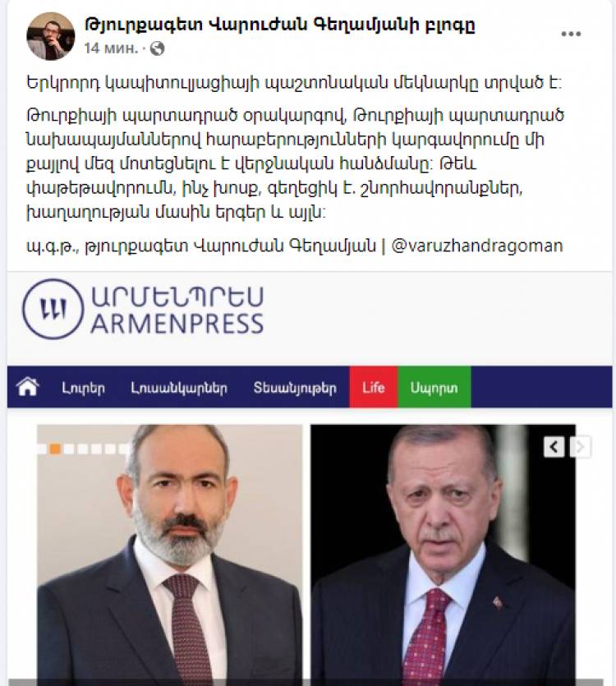Image resolution: width=616 pixels, height=686 pixels.
Task: Select the orange active slide indicator dot
Action: (55, 449)
